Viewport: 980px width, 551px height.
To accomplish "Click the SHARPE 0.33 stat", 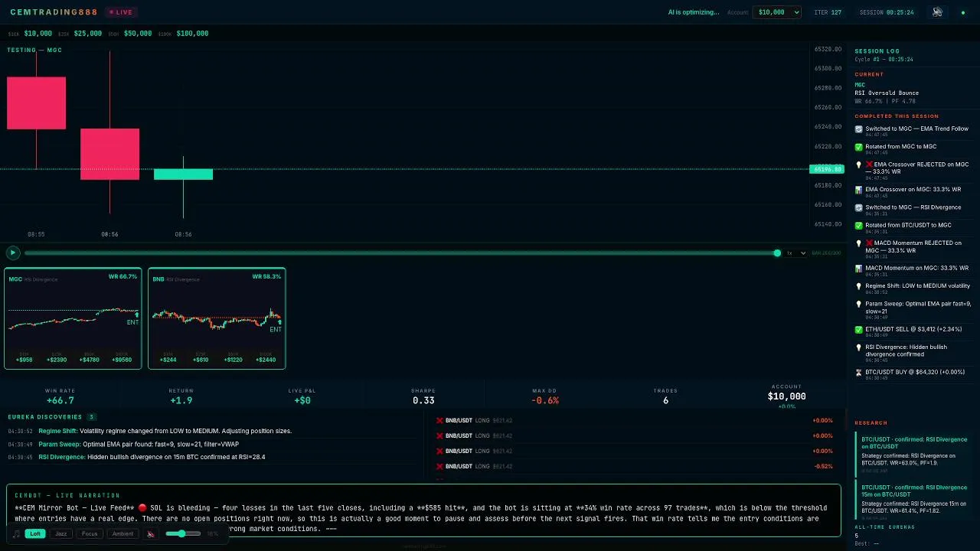I will click(423, 396).
